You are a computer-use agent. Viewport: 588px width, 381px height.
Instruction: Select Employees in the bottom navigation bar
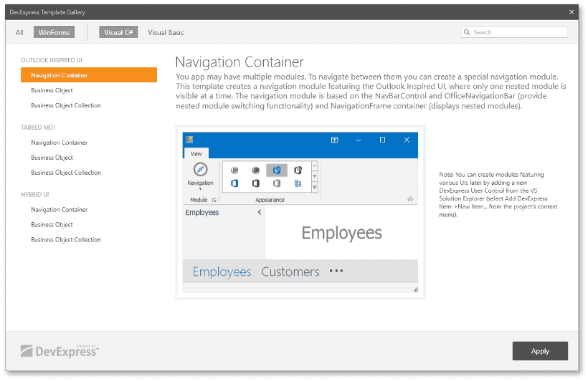222,271
